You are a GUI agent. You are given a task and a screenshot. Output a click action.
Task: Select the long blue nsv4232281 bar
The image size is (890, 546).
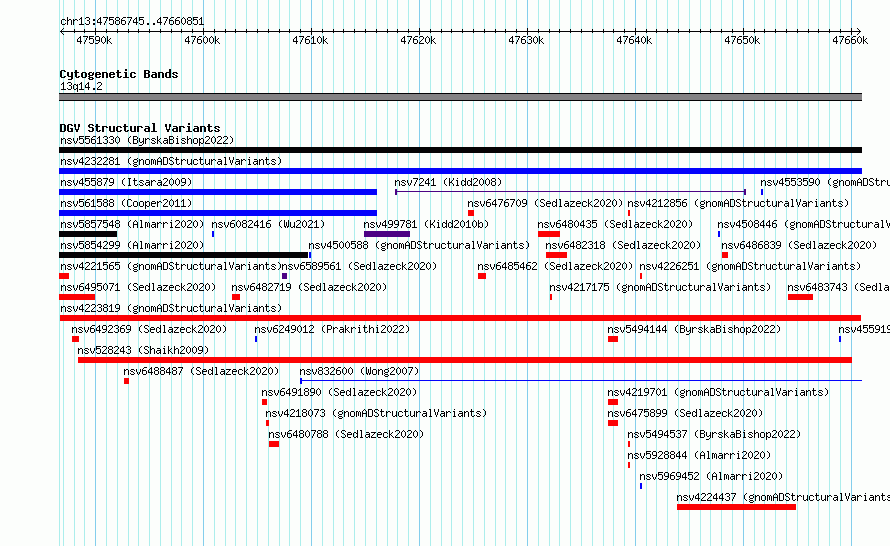click(460, 171)
